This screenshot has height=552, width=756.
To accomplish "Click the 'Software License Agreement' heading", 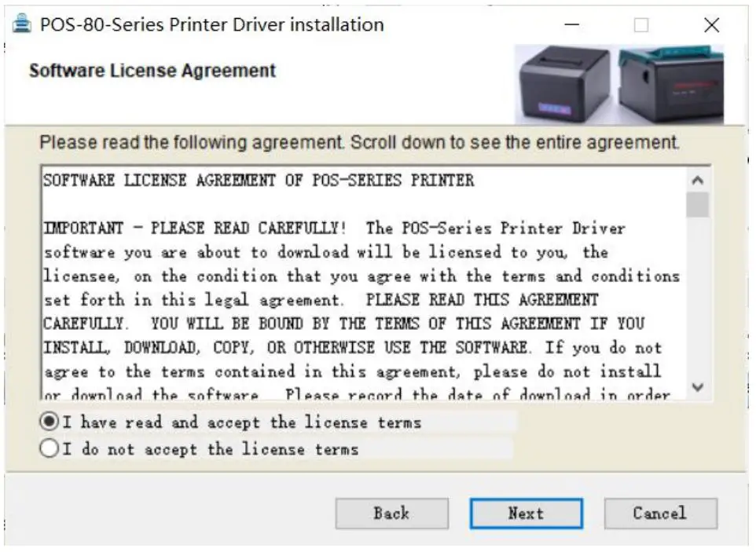I will click(152, 71).
